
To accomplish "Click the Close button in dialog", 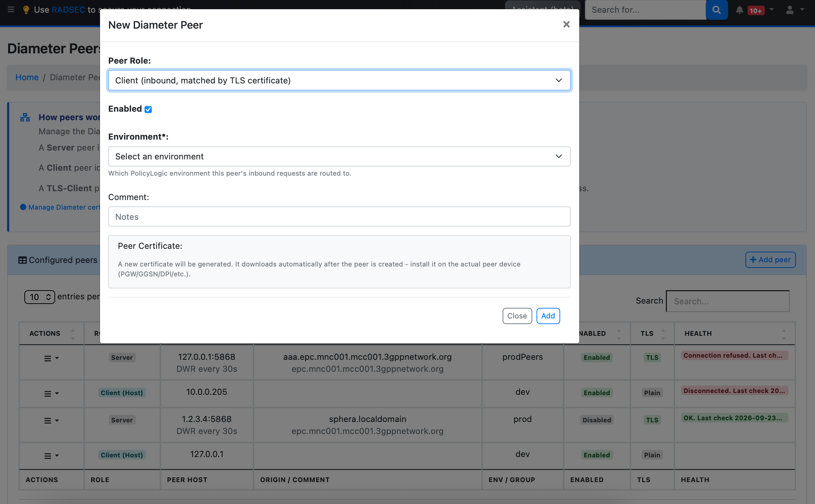I will click(x=517, y=316).
